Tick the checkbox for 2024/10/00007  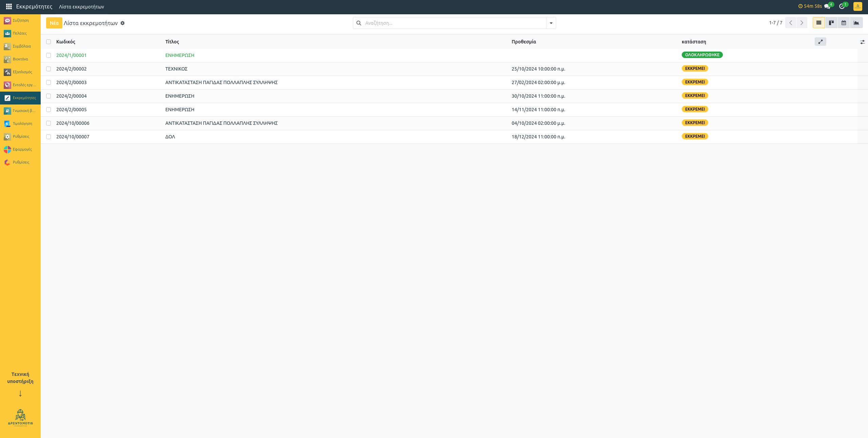49,137
